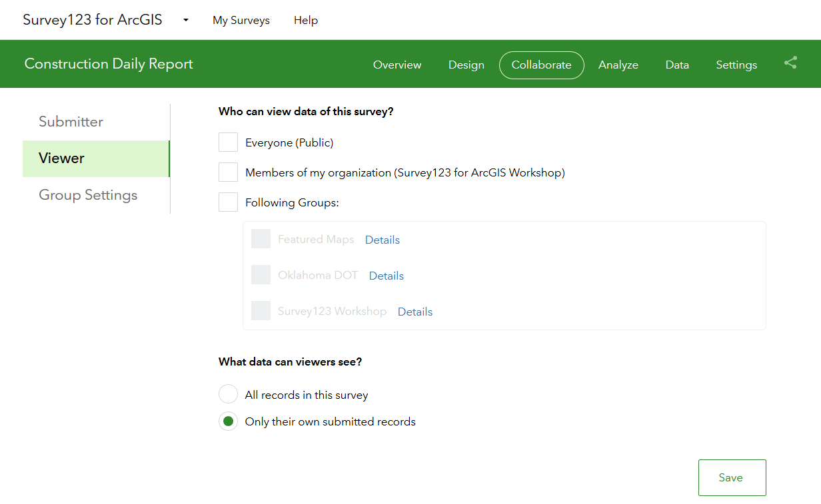Enable Members of my organization checkbox
Screen dimensions: 821x504
coord(229,172)
